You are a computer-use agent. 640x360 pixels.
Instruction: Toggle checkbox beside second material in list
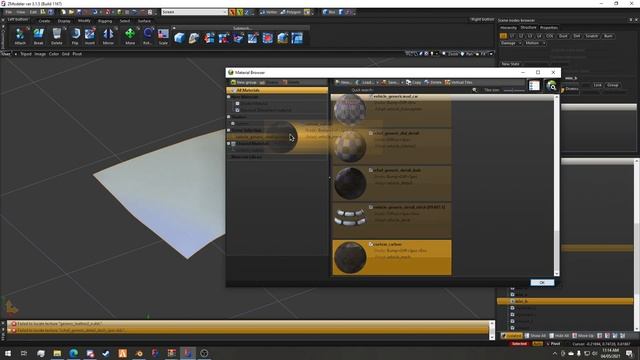(x=371, y=133)
